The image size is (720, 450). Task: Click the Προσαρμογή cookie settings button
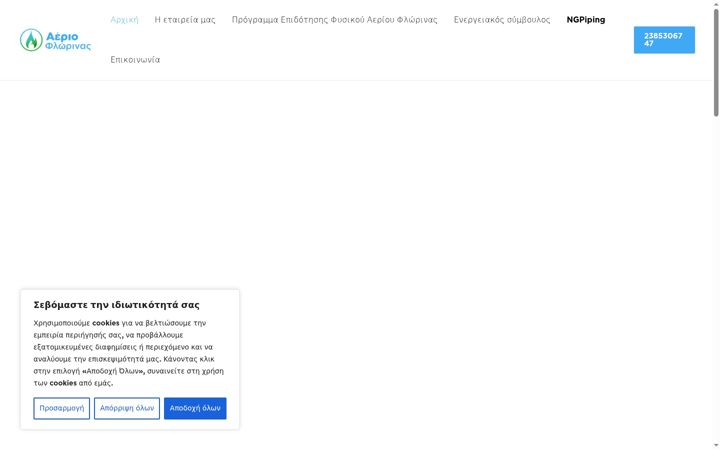point(62,408)
